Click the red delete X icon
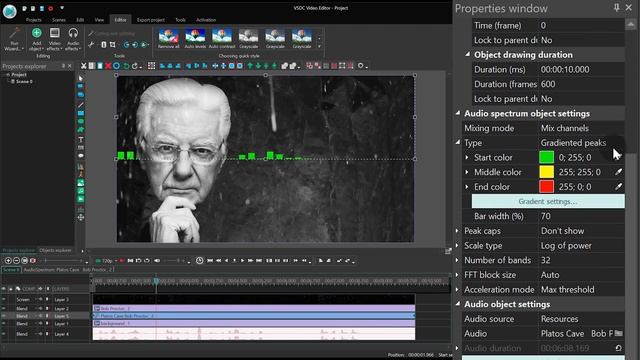This screenshot has height=360, width=640. (x=108, y=66)
